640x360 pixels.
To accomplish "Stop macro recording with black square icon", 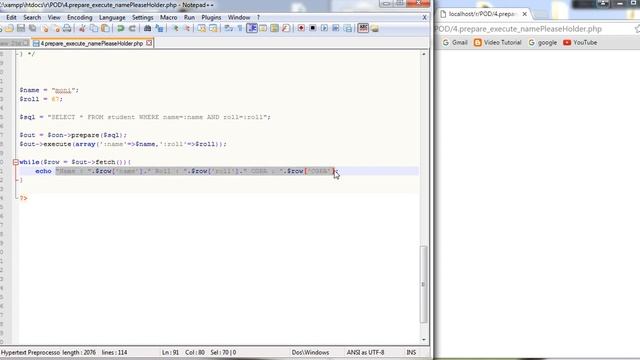I will coord(313,28).
